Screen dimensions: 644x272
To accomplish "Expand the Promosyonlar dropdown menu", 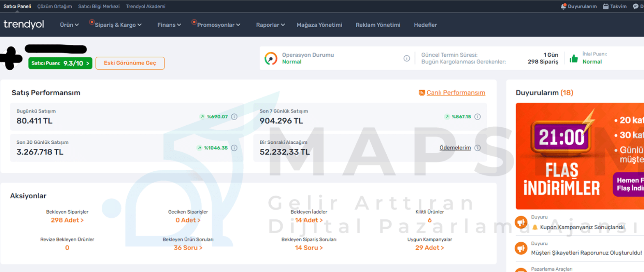I will 219,25.
